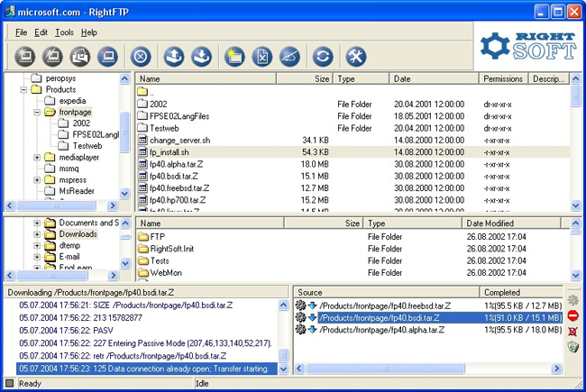Click the recycle bin clear queue icon
Image resolution: width=586 pixels, height=392 pixels.
[x=572, y=347]
